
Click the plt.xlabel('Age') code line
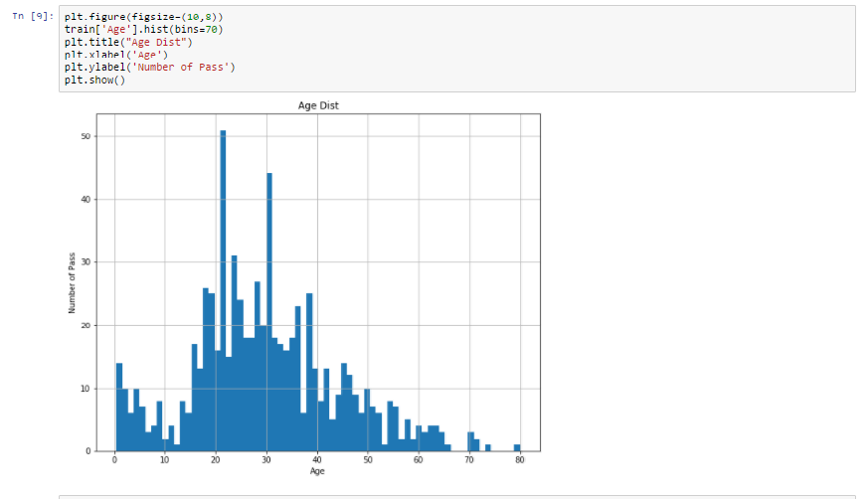tap(115, 55)
